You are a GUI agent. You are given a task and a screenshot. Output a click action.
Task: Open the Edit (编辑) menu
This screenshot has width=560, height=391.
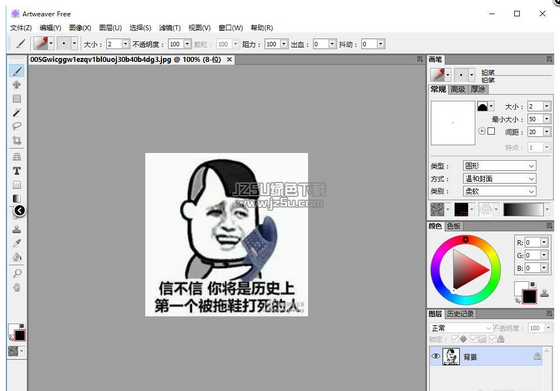(x=50, y=28)
